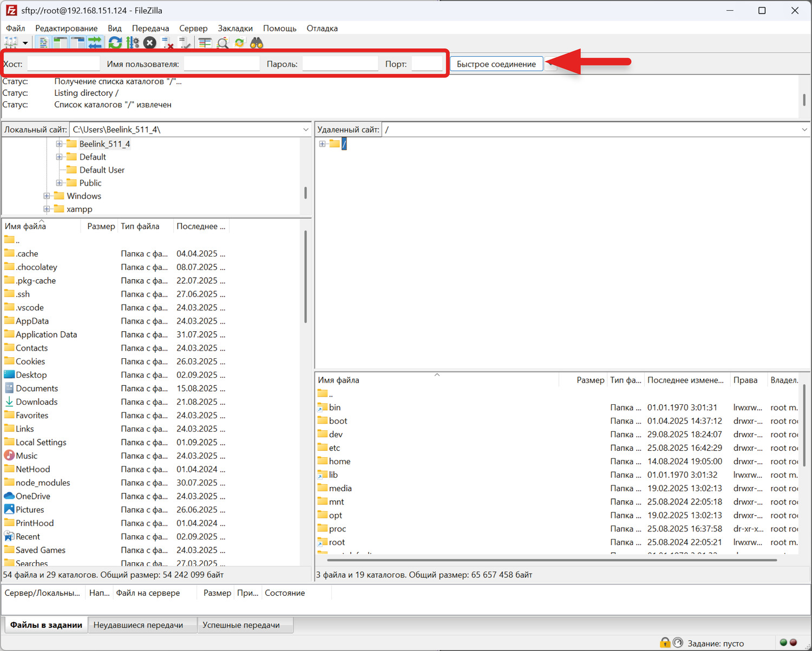The width and height of the screenshot is (812, 651).
Task: Click the padlock encryption icon in status bar
Action: click(x=665, y=643)
